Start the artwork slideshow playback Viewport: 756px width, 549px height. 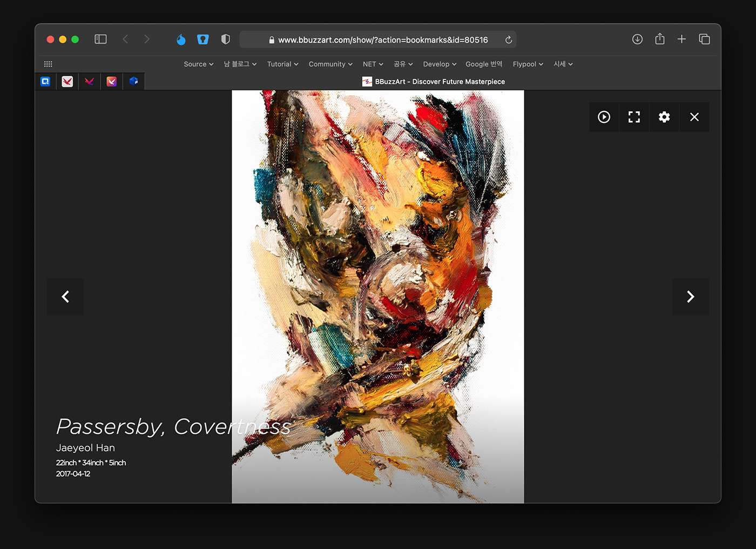604,117
